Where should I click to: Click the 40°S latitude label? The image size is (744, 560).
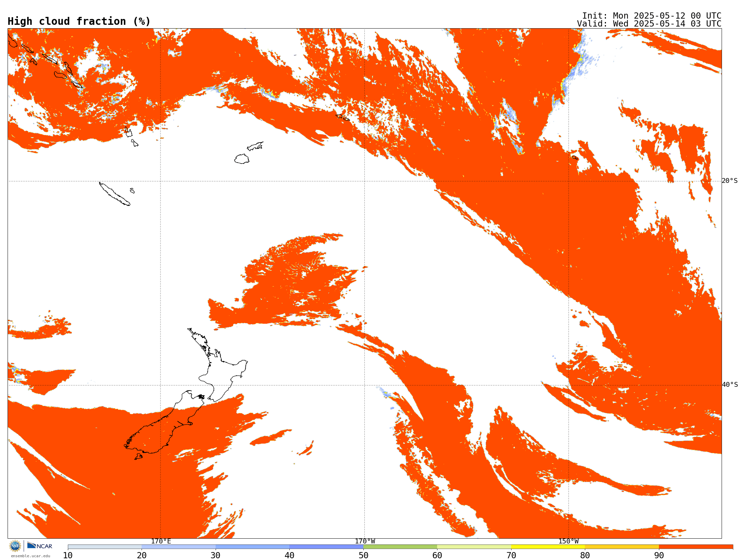[x=730, y=385]
